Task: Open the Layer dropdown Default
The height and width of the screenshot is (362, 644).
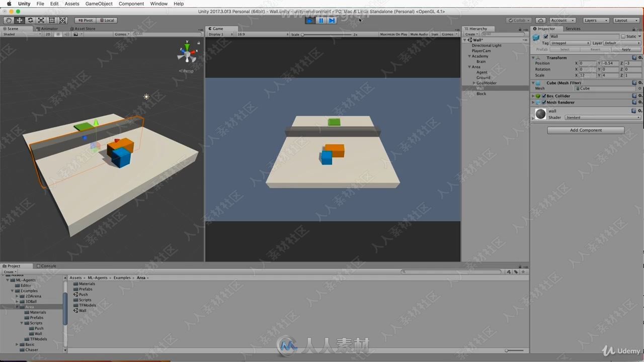Action: pos(622,43)
